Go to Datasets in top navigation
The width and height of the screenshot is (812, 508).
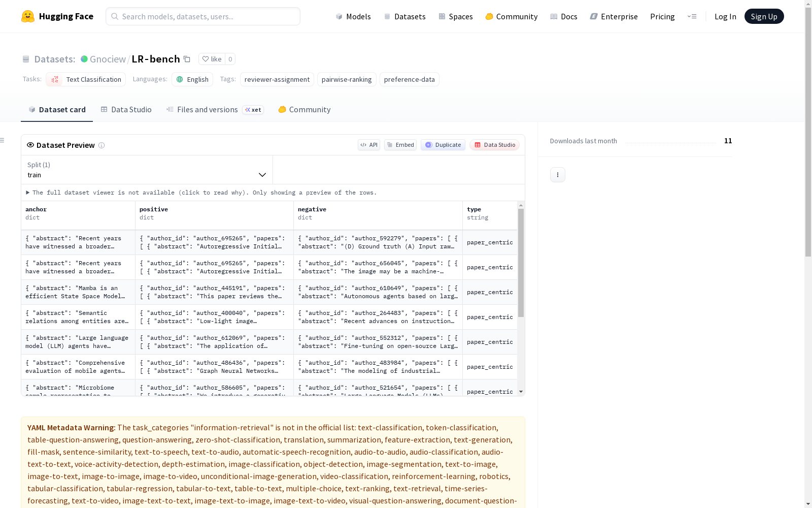click(x=404, y=16)
